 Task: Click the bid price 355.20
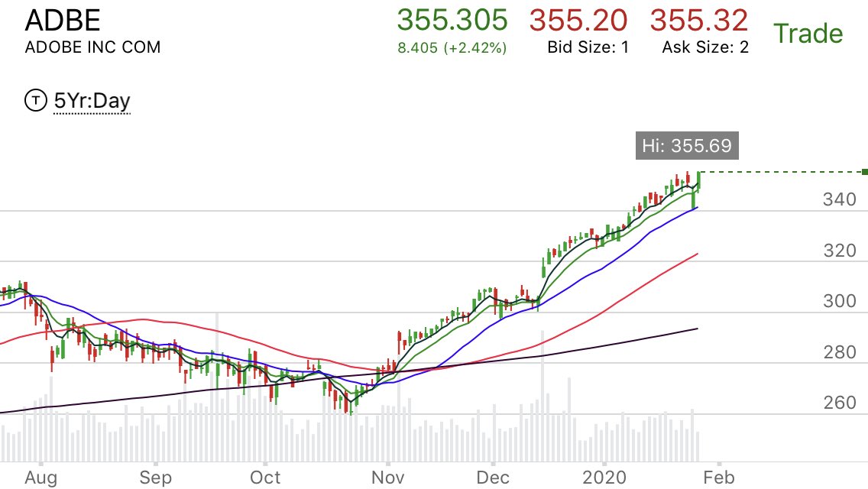tap(578, 21)
